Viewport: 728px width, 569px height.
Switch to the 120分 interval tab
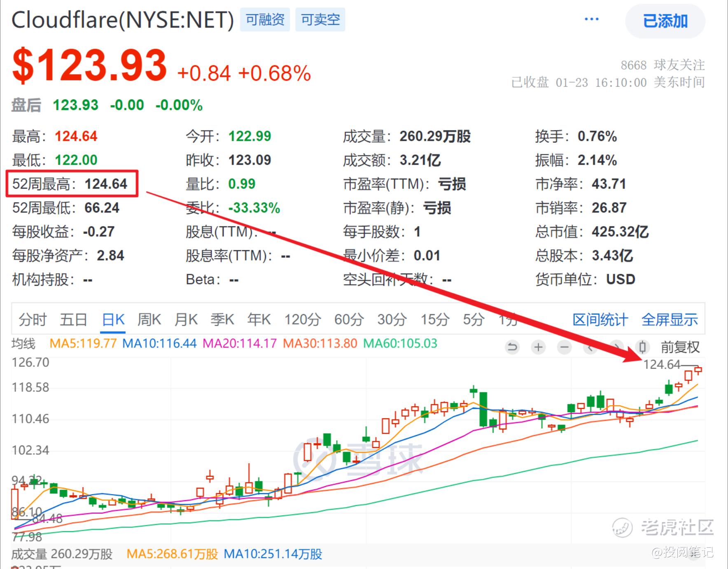tap(303, 319)
